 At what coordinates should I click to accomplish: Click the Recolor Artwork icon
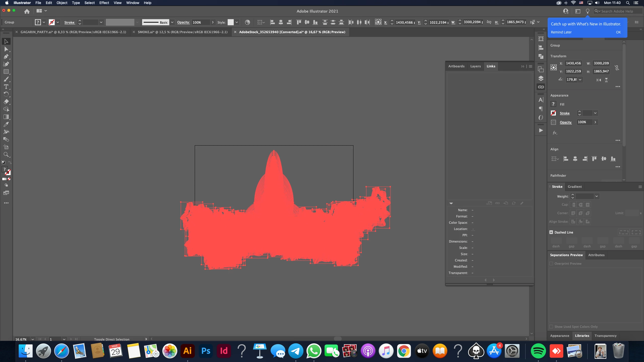[x=248, y=22]
